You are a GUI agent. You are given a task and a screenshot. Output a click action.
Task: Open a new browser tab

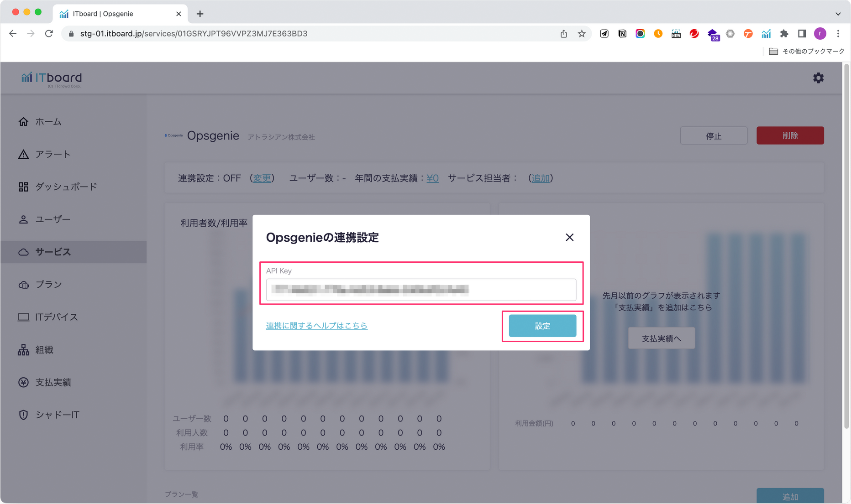coord(200,14)
